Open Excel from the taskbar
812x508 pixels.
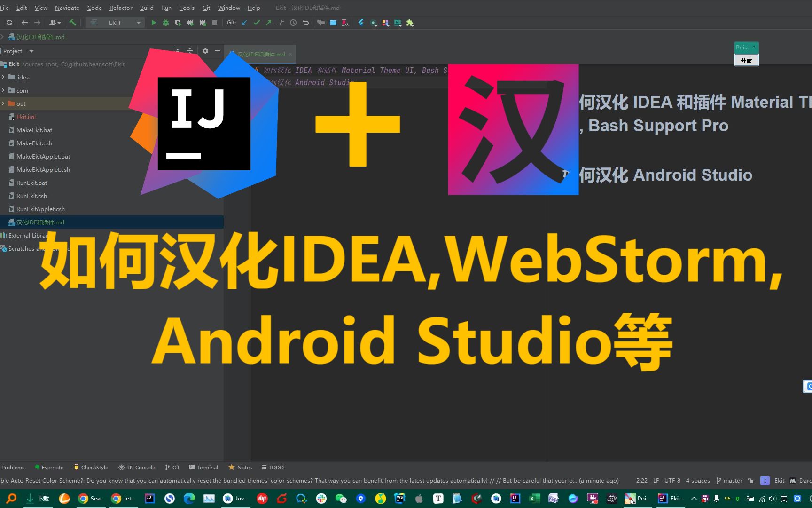tap(534, 499)
